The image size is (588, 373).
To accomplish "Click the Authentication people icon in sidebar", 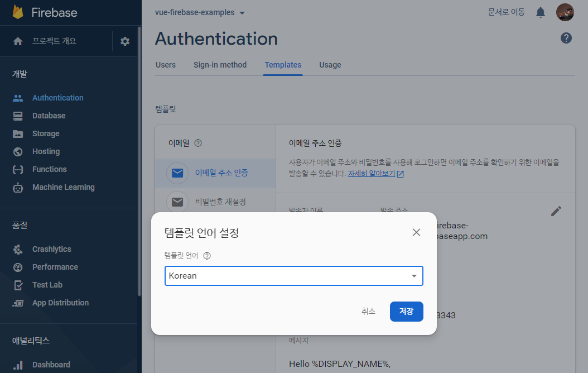I will [x=18, y=98].
